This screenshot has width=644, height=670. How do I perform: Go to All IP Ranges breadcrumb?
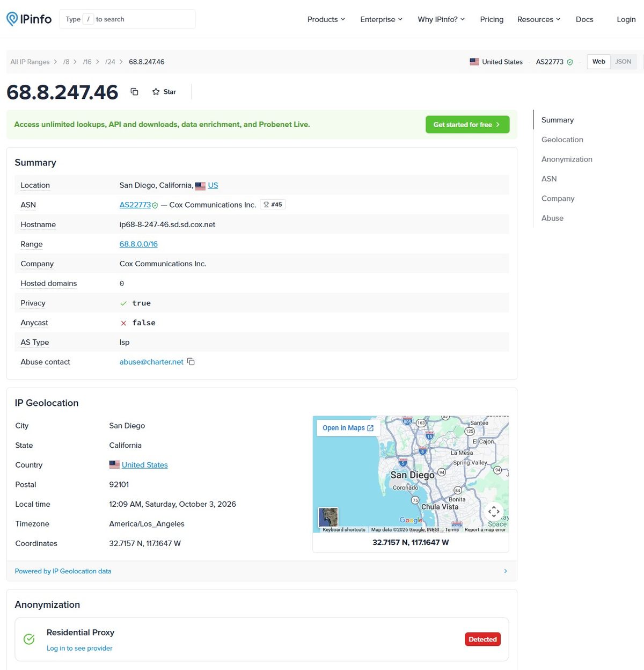(30, 62)
